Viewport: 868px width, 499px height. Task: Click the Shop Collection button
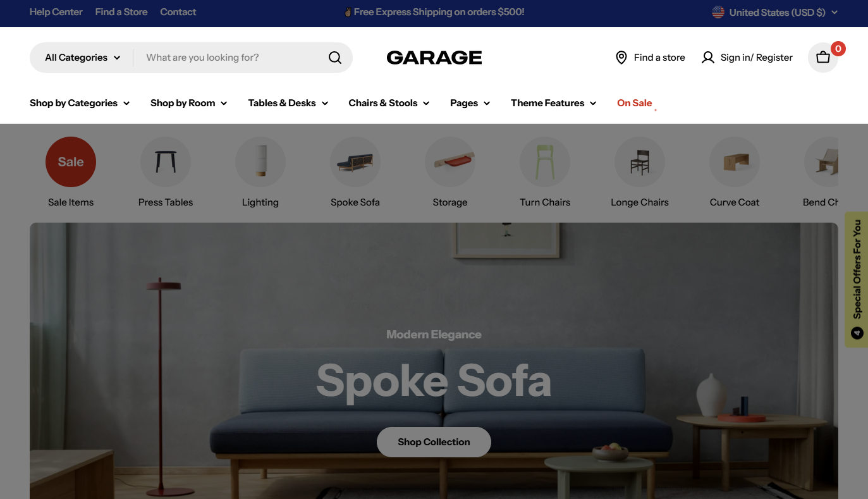pyautogui.click(x=434, y=442)
